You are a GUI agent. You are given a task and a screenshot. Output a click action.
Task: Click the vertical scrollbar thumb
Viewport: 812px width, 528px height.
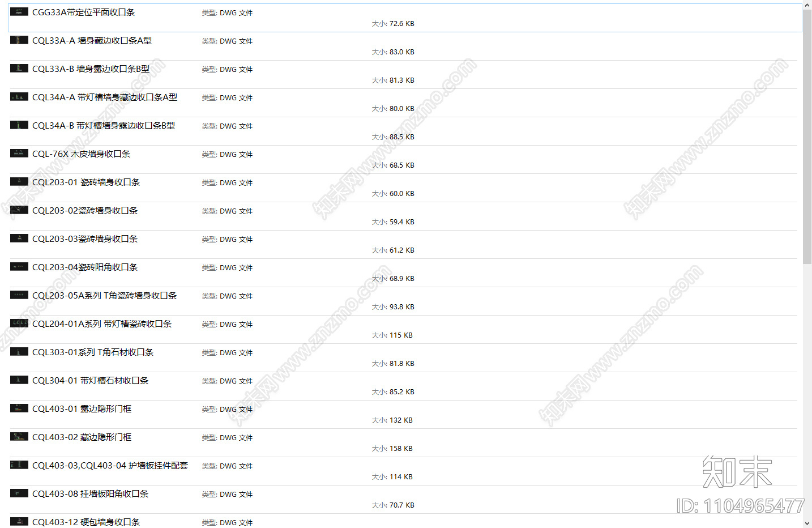tap(807, 137)
